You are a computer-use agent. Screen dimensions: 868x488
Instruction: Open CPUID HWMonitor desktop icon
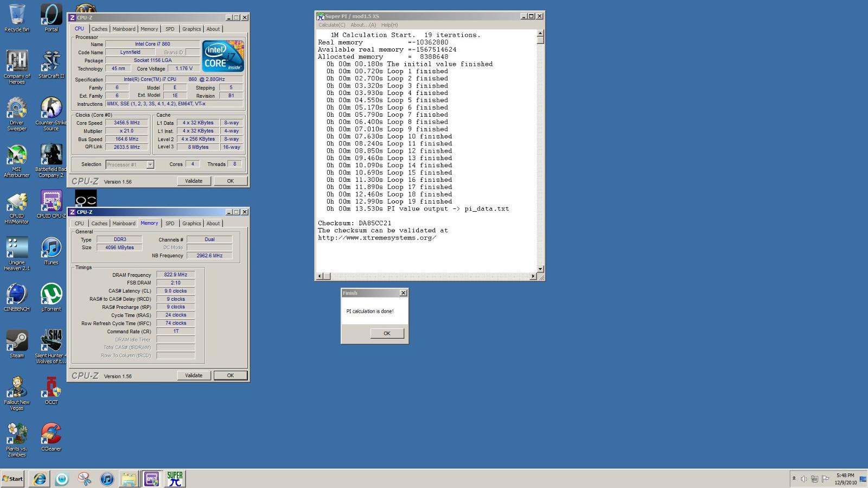click(x=17, y=207)
